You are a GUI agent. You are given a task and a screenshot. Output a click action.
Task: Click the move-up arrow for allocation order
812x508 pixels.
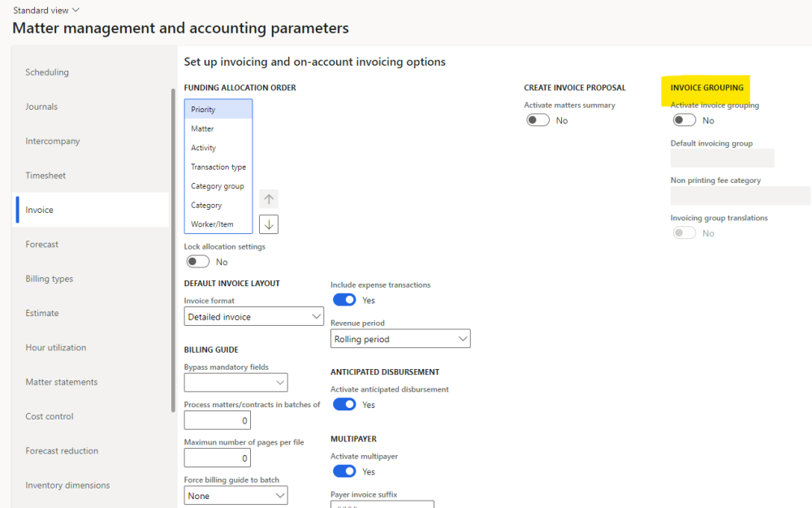268,198
